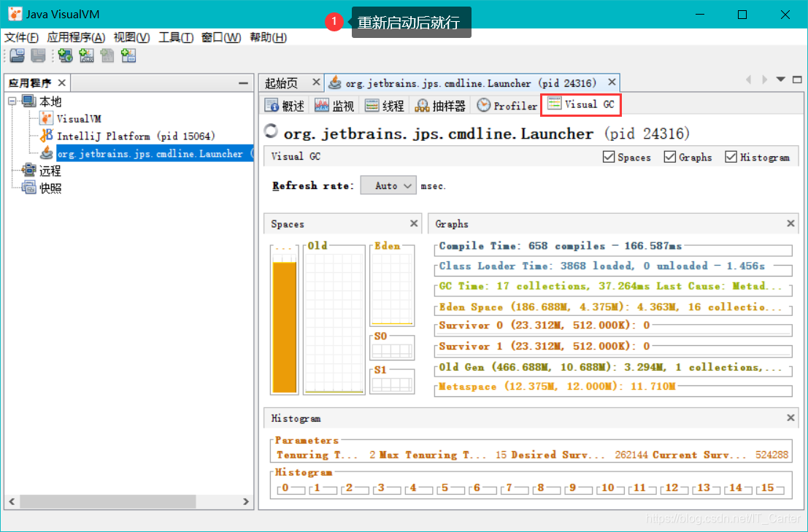This screenshot has height=532, width=808.
Task: Close the Graphs panel
Action: 790,223
